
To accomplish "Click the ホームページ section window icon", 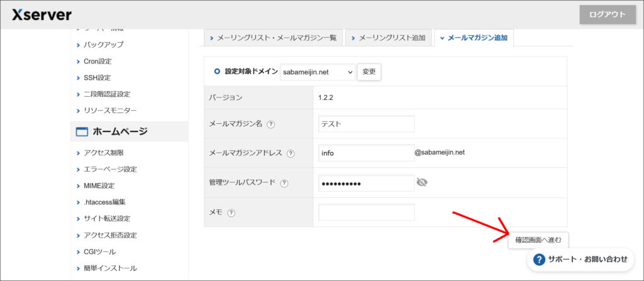I will tap(82, 132).
